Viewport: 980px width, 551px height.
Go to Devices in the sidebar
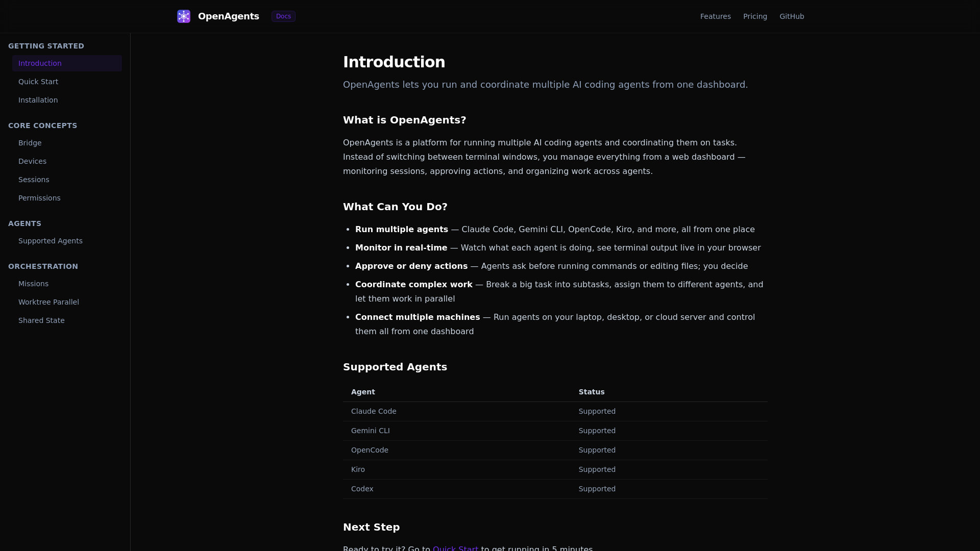pyautogui.click(x=67, y=161)
